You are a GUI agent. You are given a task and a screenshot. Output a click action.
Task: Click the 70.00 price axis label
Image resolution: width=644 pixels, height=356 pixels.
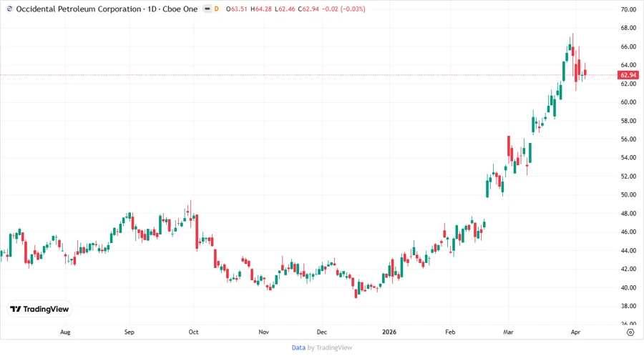(x=628, y=9)
